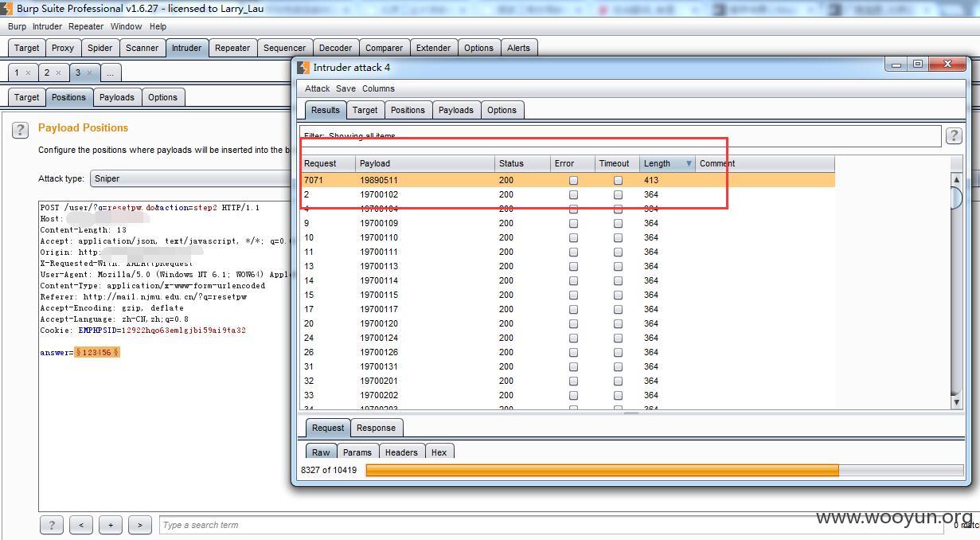Open the Attack menu in attack window
Image resolution: width=980 pixels, height=540 pixels.
[x=317, y=88]
